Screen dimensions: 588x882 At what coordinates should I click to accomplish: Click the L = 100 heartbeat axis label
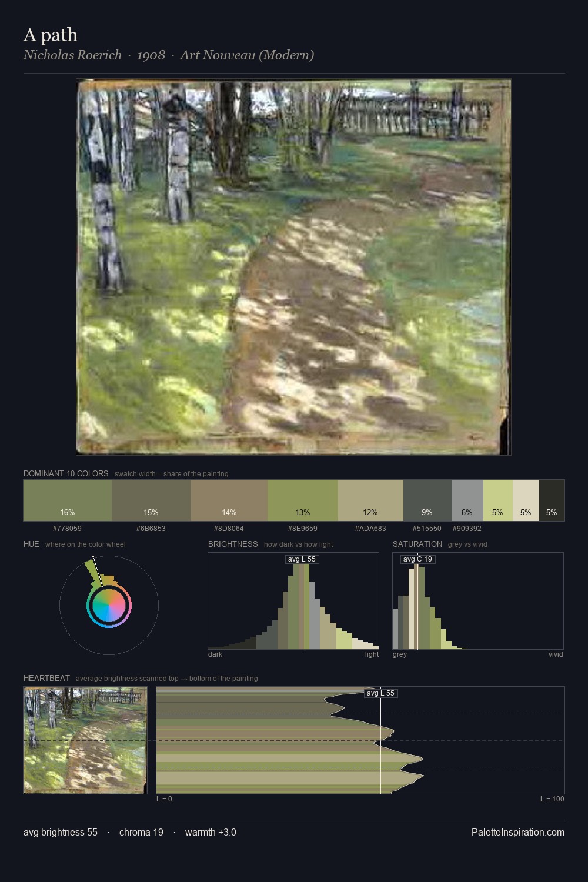552,799
